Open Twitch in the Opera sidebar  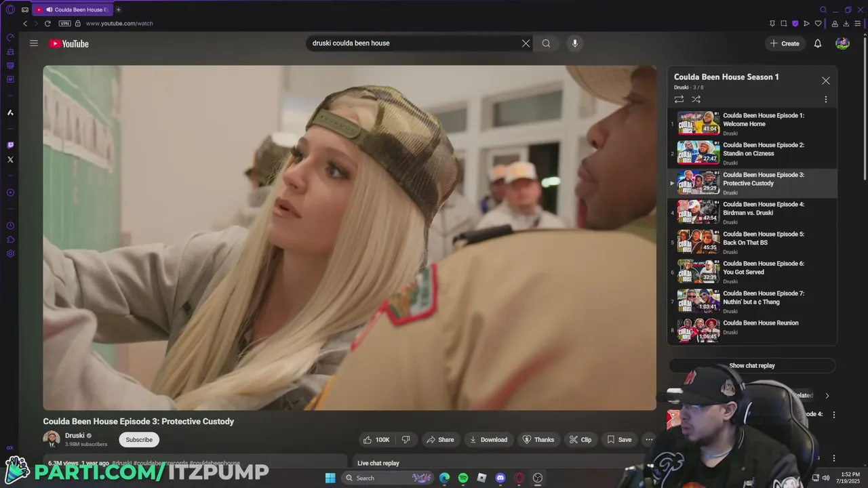(10, 145)
